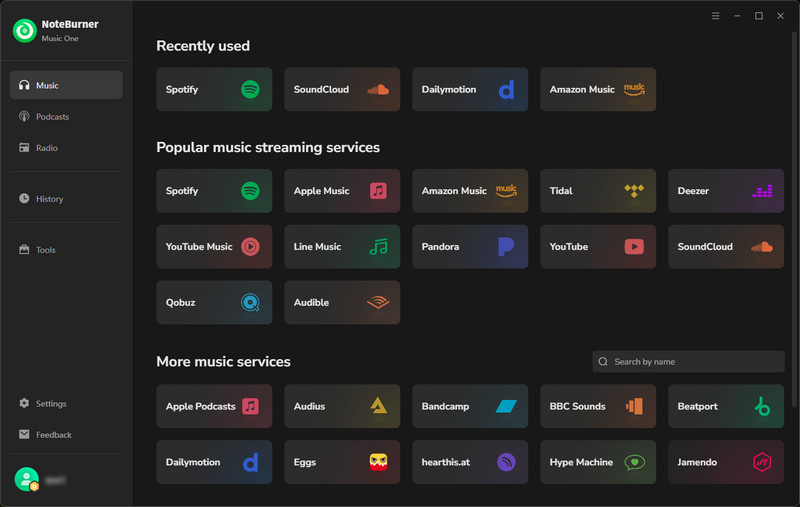Click the user account avatar
Viewport: 800px width, 507px height.
(27, 479)
